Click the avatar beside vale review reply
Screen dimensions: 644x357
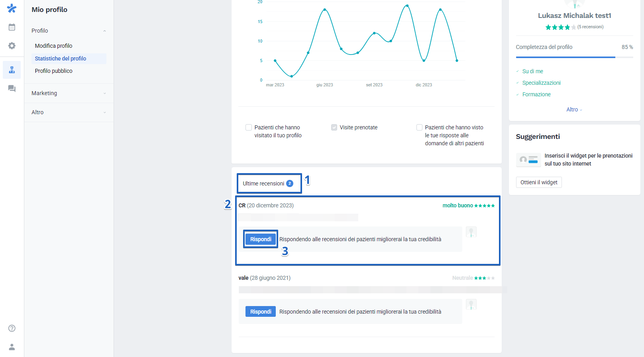tap(471, 304)
